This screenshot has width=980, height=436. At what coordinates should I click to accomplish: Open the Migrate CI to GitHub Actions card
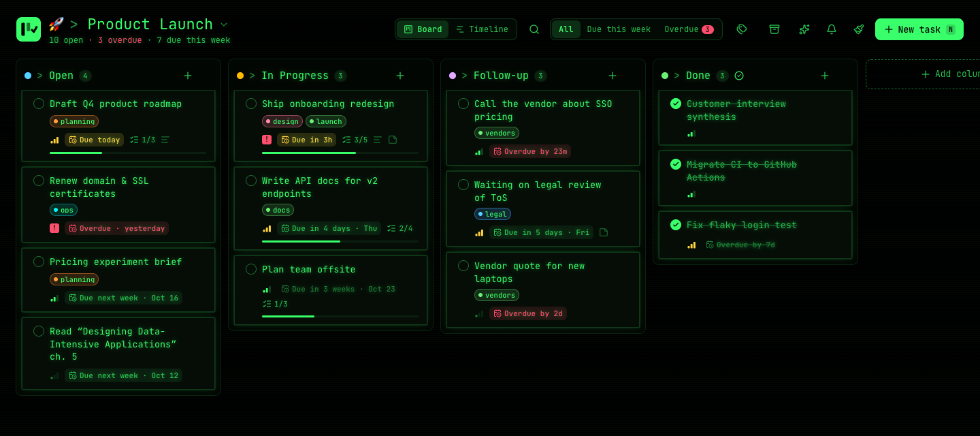coord(755,178)
